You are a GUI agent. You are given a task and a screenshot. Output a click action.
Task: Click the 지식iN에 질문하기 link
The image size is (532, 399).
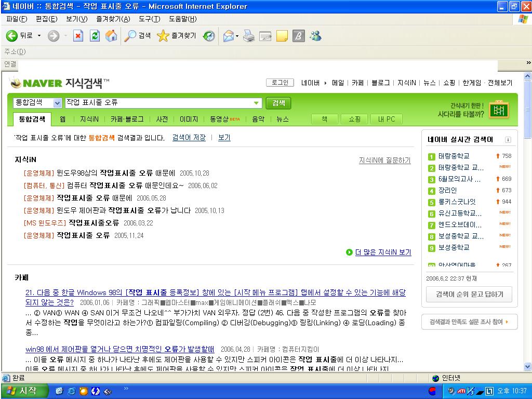point(385,160)
